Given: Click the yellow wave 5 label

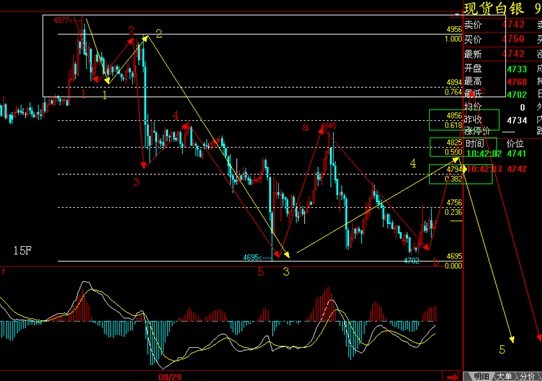Looking at the screenshot, I should pyautogui.click(x=502, y=350).
